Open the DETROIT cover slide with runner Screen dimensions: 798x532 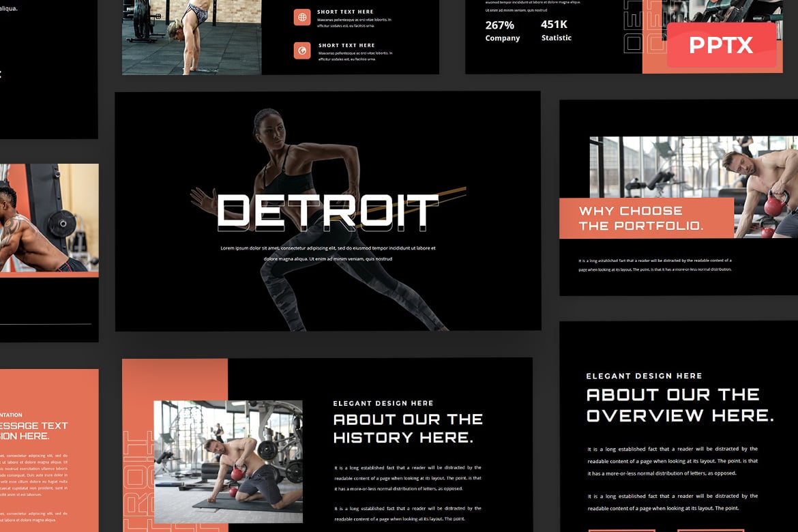point(328,211)
